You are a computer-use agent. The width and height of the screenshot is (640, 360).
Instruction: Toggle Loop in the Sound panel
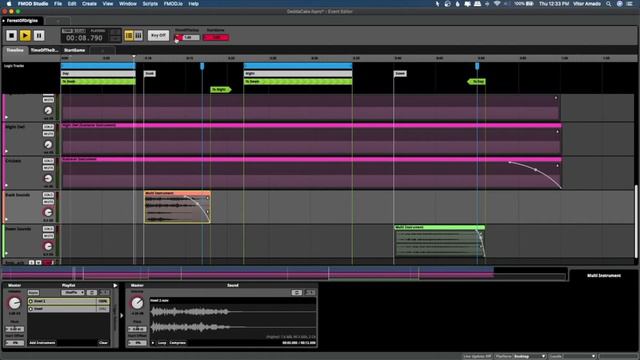point(162,343)
